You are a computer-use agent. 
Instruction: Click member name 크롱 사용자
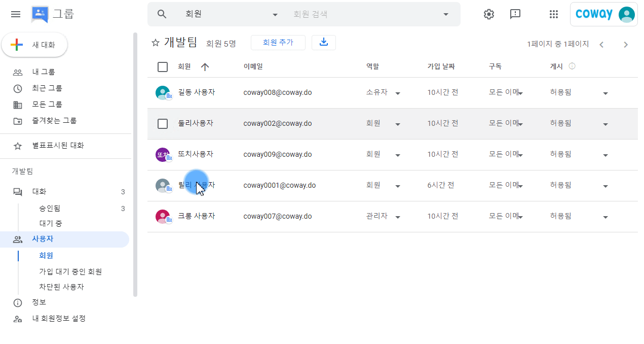197,217
